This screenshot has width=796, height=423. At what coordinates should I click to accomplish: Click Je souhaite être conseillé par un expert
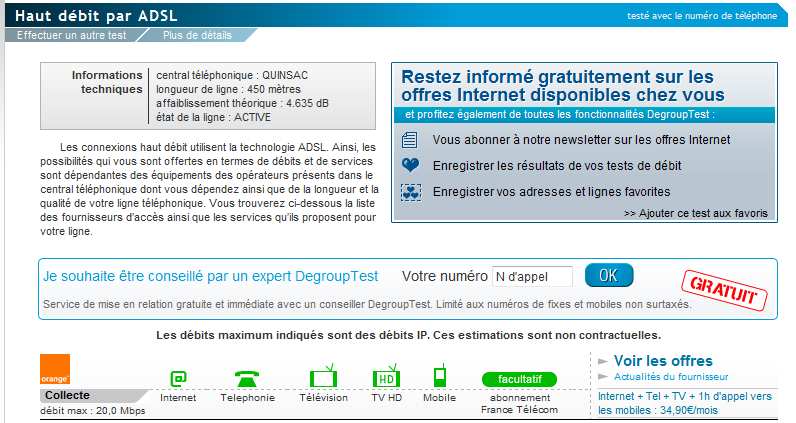click(x=211, y=276)
